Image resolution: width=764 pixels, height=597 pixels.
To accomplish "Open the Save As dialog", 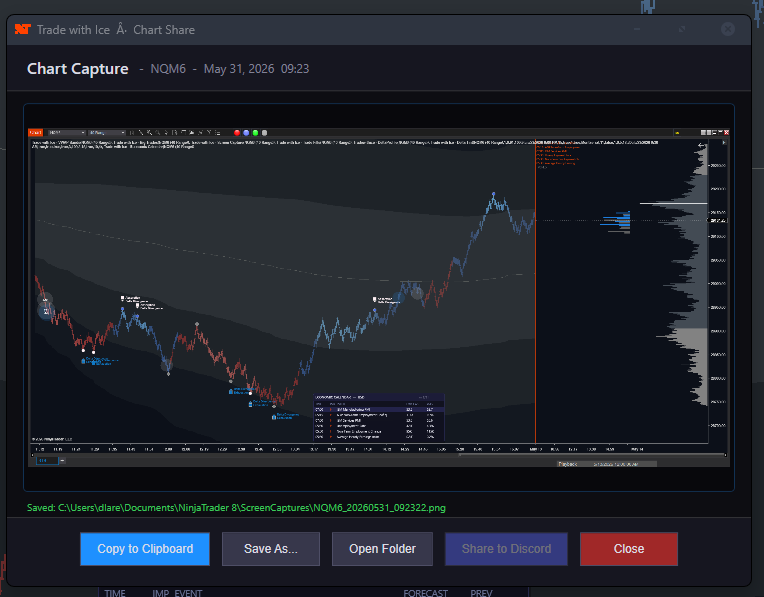I will point(270,549).
